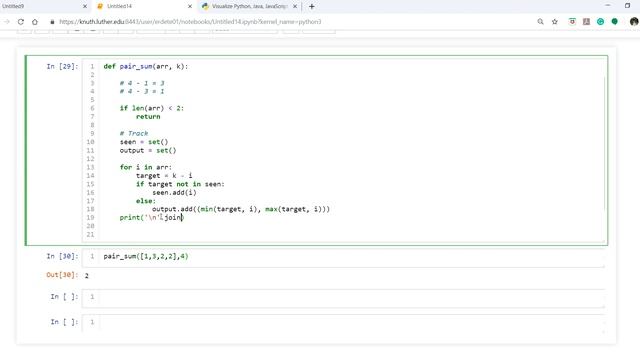Image resolution: width=640 pixels, height=360 pixels.
Task: Place cursor on 'def pair_sum(arr, k):' line
Action: [x=146, y=66]
